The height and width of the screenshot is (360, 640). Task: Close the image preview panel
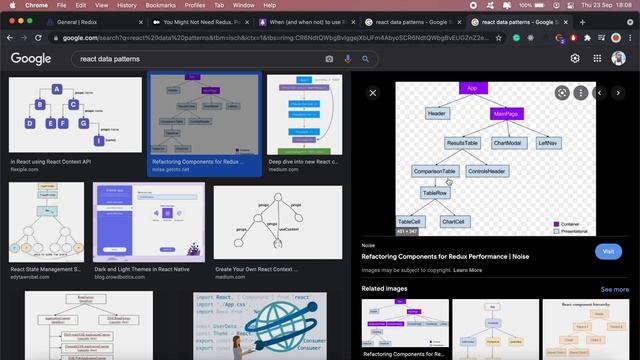pos(373,93)
